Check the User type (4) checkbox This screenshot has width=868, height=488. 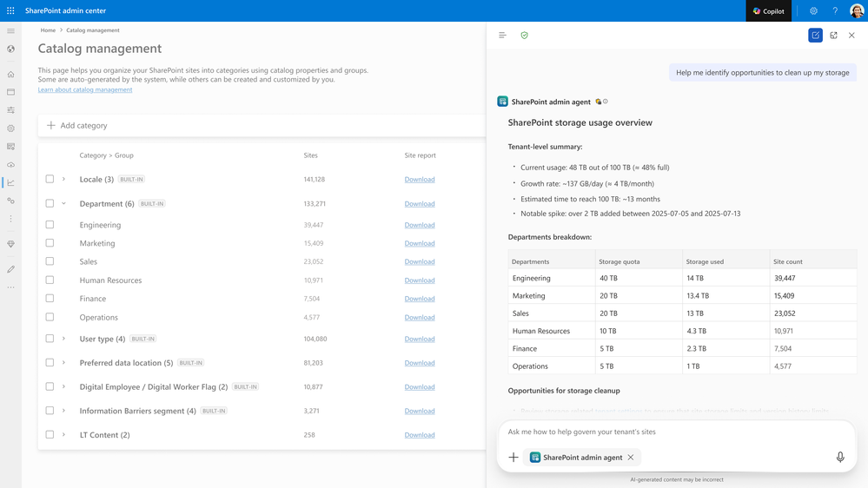pos(50,339)
